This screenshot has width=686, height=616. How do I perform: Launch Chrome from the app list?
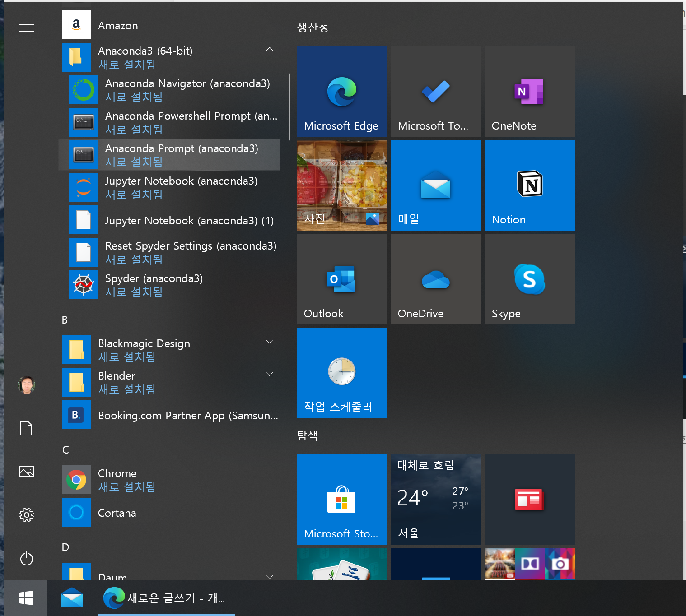pos(171,480)
